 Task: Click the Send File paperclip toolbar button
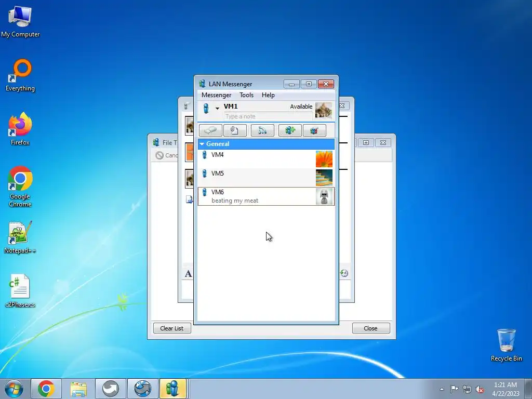point(235,130)
